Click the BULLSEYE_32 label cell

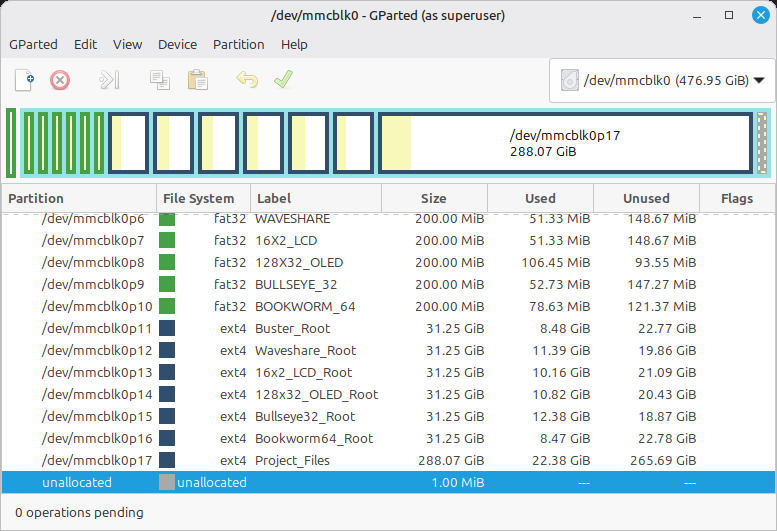pos(296,285)
